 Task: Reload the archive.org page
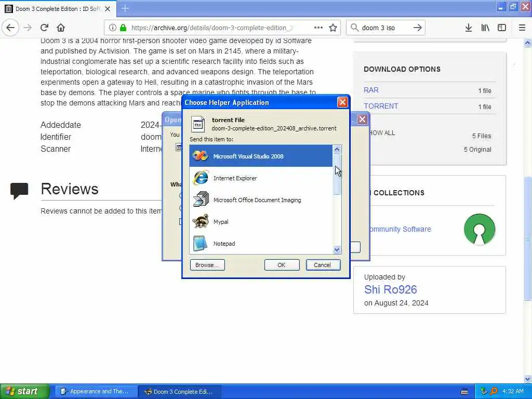tap(45, 28)
